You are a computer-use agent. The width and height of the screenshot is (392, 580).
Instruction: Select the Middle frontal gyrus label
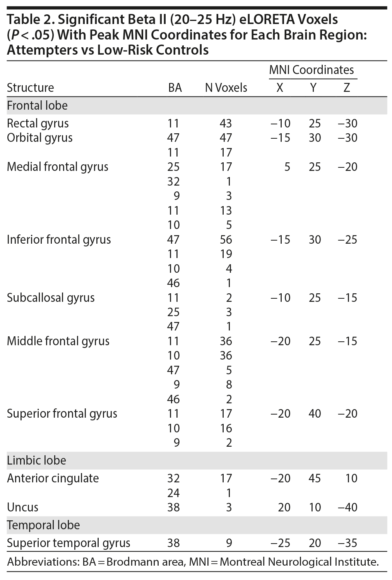pyautogui.click(x=58, y=341)
